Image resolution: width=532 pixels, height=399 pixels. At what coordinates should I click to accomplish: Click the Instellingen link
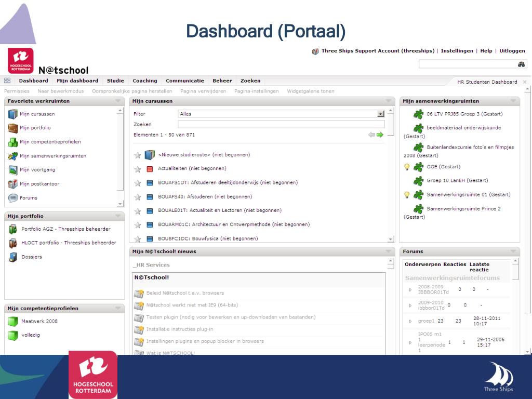(457, 51)
